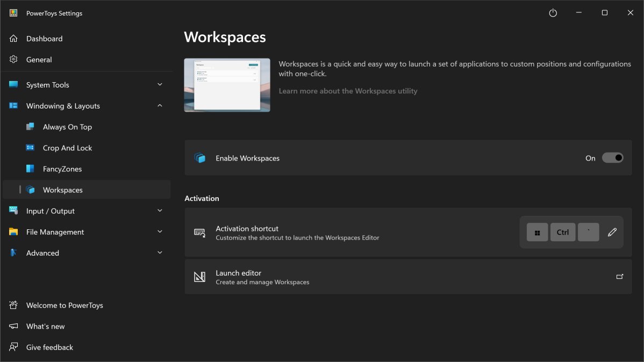
Task: Click the Dashboard home icon
Action: pos(13,39)
